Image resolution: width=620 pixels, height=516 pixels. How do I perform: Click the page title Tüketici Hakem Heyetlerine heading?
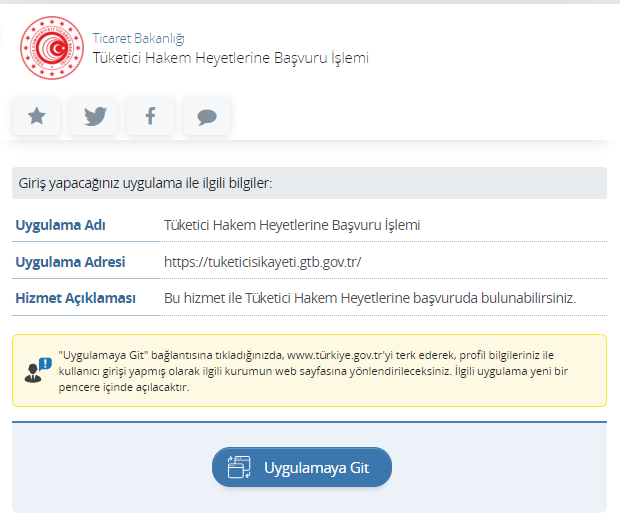230,58
